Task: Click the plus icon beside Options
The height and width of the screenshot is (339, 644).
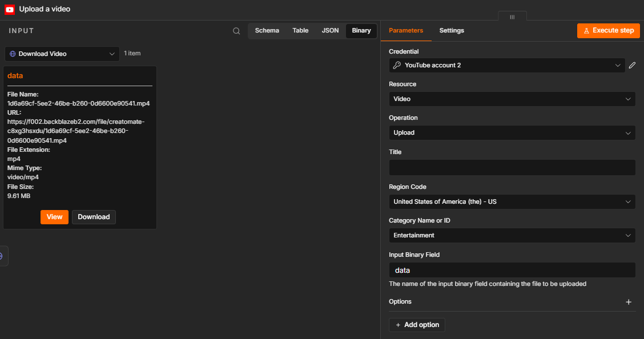Action: pos(629,302)
